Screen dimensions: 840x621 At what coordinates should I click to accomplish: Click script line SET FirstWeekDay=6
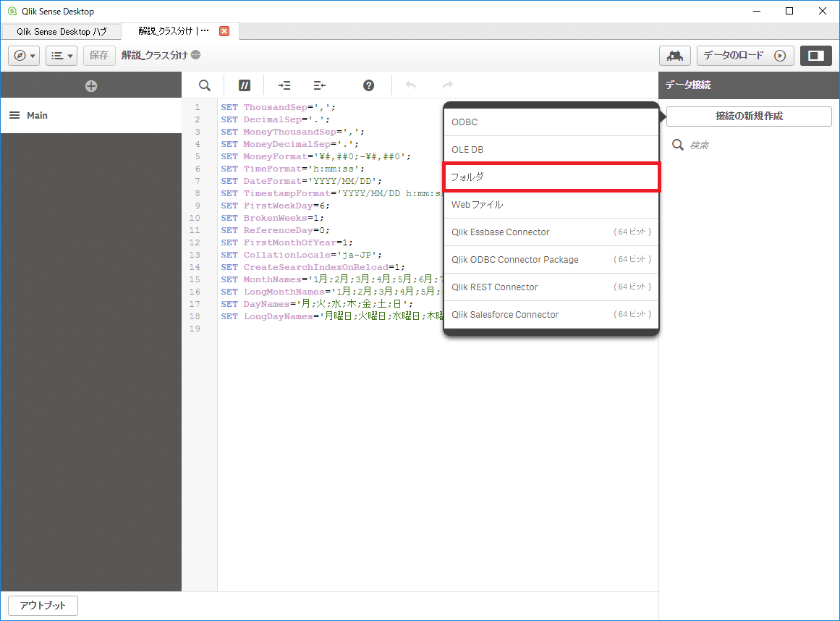[x=276, y=206]
